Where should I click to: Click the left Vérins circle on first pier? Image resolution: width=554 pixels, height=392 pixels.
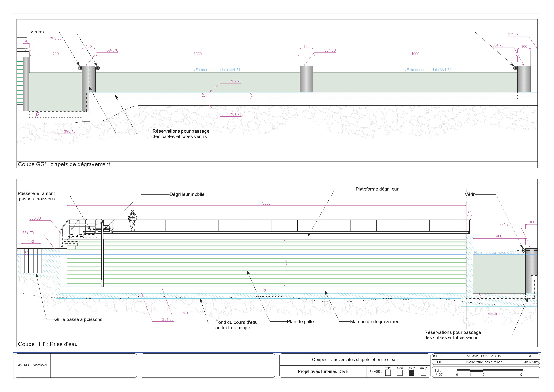[80, 68]
